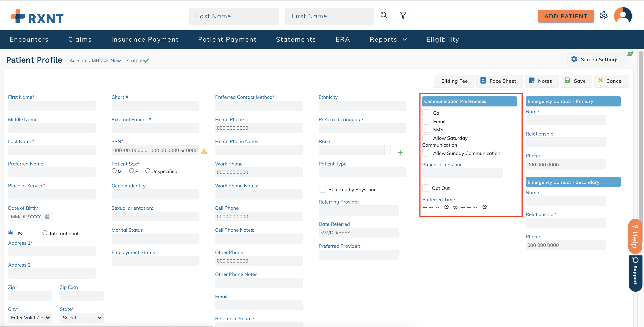Open the Marital Status field

(x=155, y=238)
